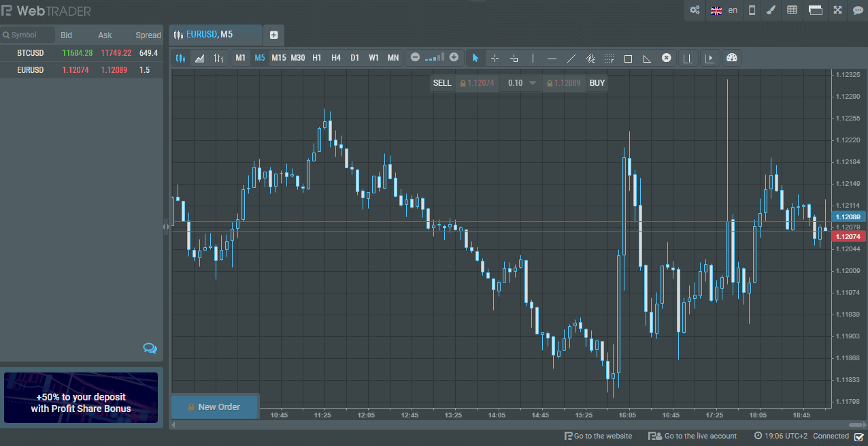
Task: Delete all objects from the chart
Action: [x=666, y=58]
